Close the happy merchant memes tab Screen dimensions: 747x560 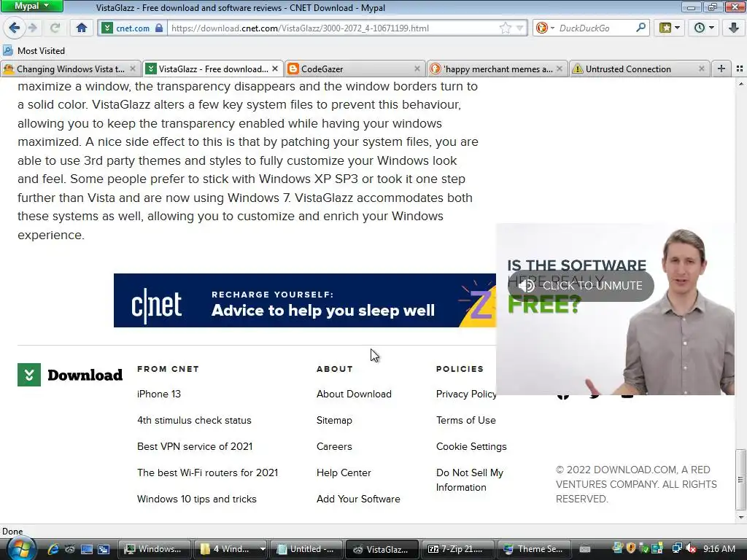coord(560,69)
